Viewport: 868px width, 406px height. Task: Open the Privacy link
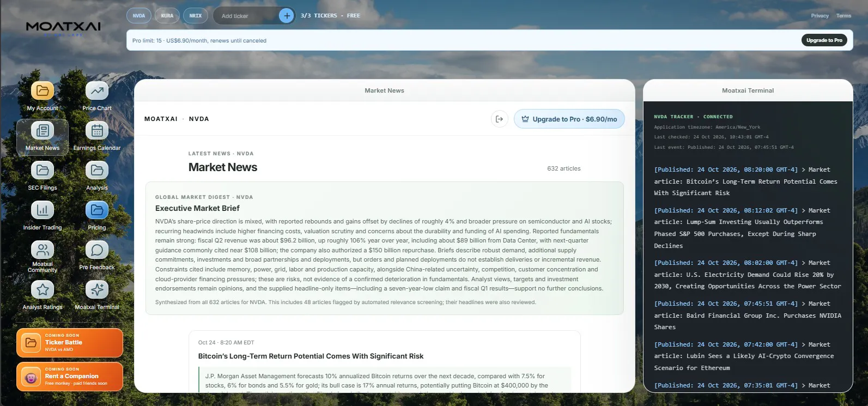pos(820,16)
